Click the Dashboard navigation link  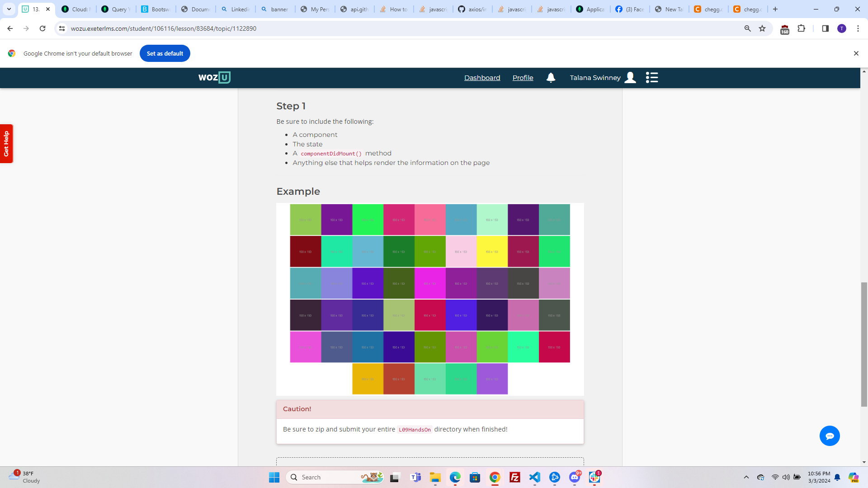481,77
